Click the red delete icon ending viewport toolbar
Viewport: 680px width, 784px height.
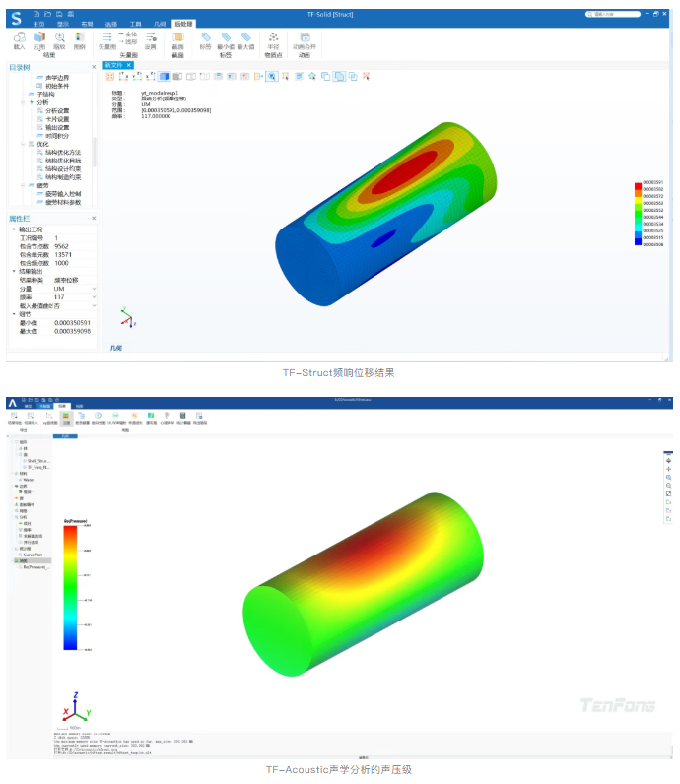pos(366,76)
